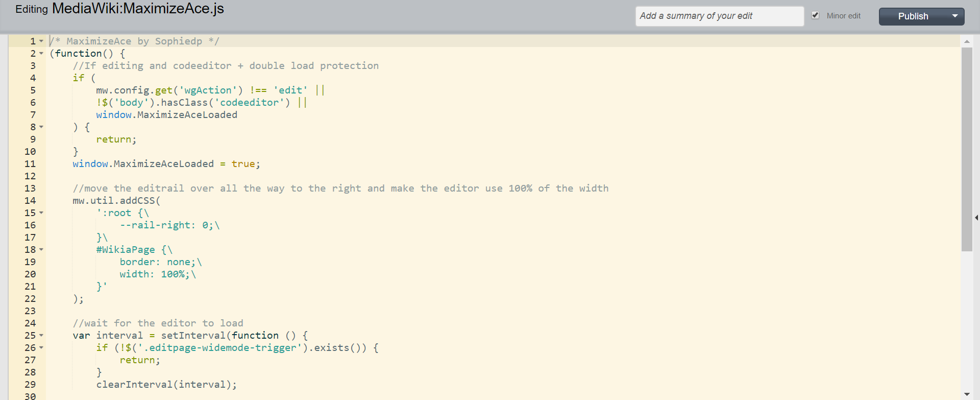The height and width of the screenshot is (400, 980).
Task: Click the Publish button
Action: 913,16
